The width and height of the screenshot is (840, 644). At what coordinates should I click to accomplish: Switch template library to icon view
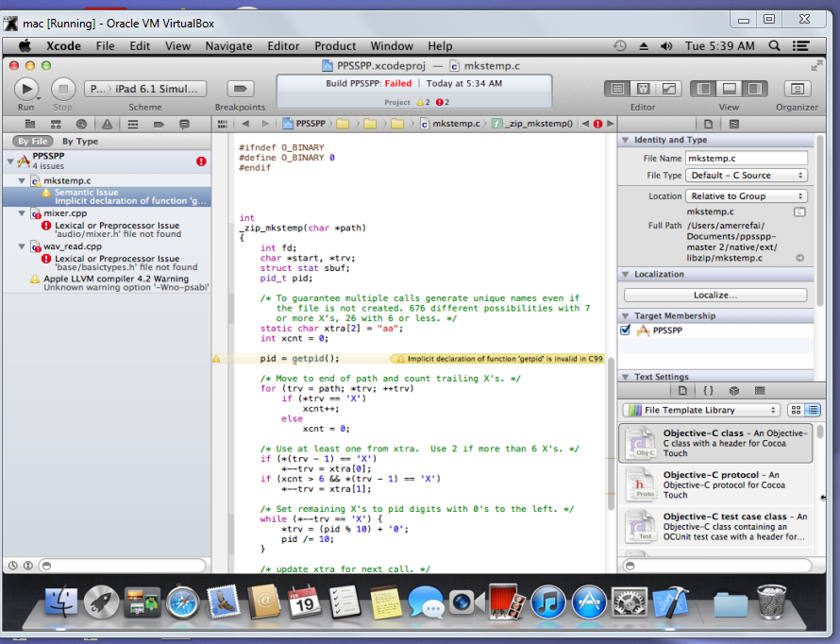796,410
